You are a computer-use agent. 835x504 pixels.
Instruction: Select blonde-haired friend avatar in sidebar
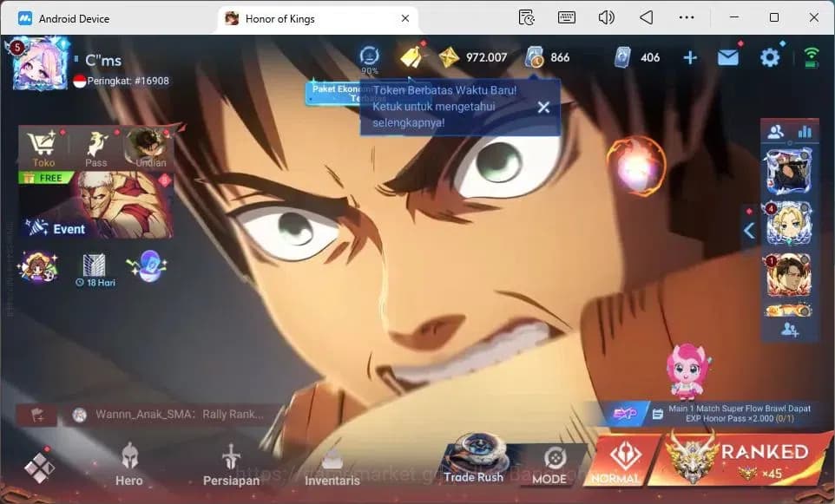(789, 222)
